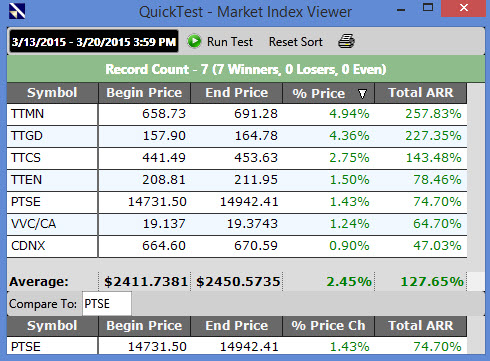Select the CDNX symbol cell
The width and height of the screenshot is (490, 361).
52,246
